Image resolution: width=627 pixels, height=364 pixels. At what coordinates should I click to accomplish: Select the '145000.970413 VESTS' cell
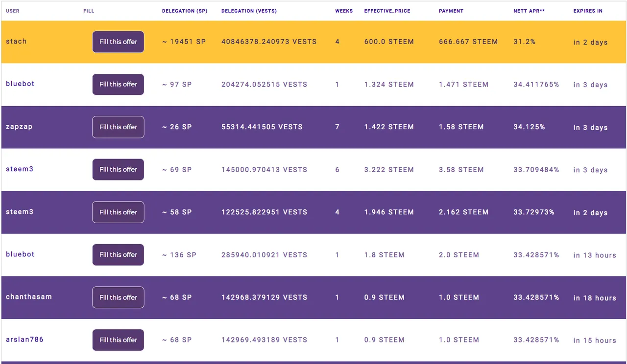[x=265, y=170]
